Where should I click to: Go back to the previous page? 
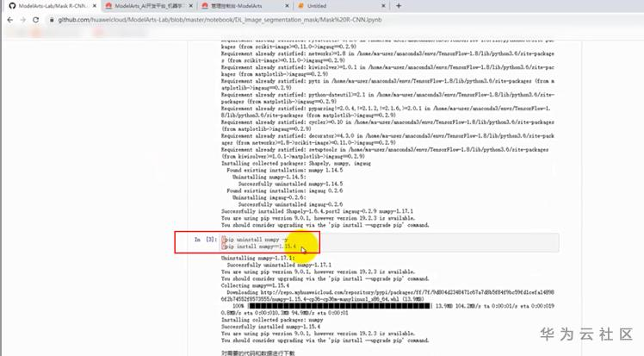pyautogui.click(x=10, y=20)
